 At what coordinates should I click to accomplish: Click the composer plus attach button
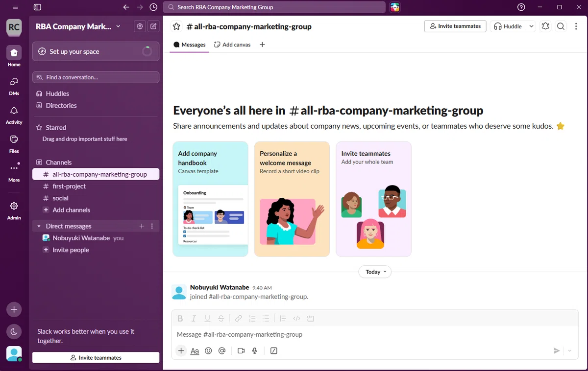pyautogui.click(x=181, y=350)
